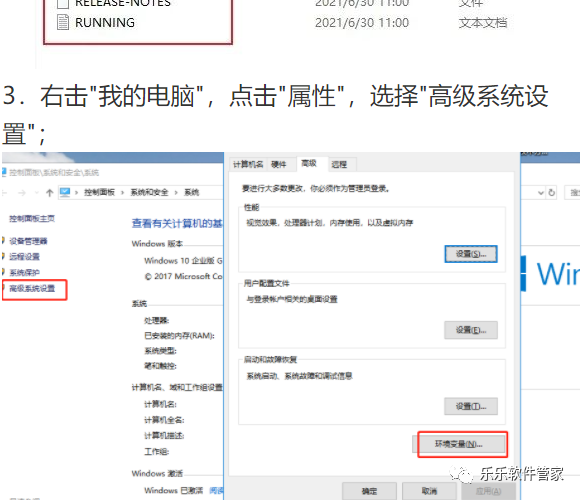Select 系统和安全 breadcrumb in address bar
Viewport: 582px width, 500px height.
click(149, 192)
